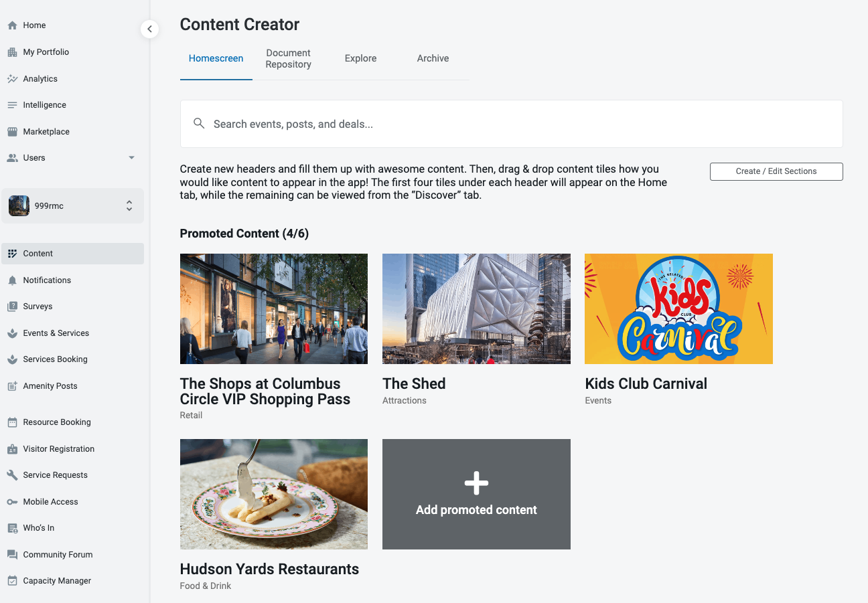Select The Shed attraction image
The image size is (868, 603).
click(476, 309)
